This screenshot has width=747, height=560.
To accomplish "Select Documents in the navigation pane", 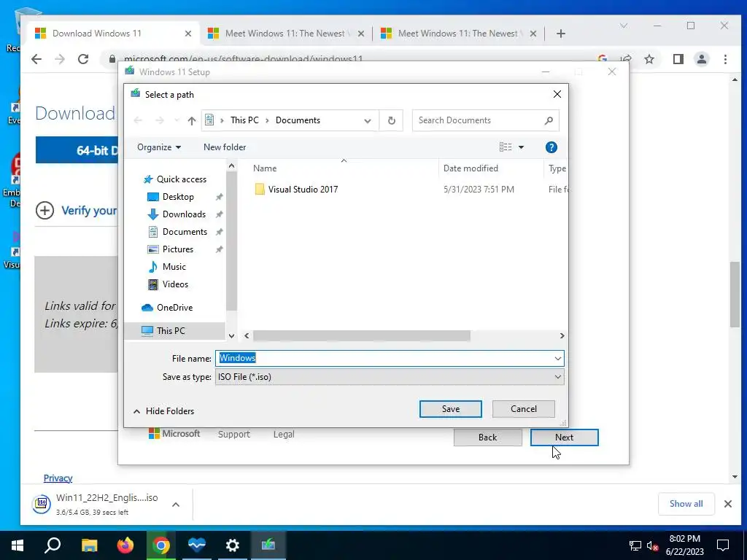I will pyautogui.click(x=185, y=232).
